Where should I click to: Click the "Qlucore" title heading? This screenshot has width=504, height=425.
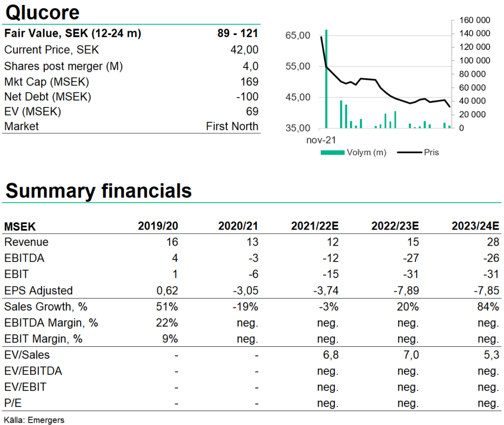[x=42, y=12]
